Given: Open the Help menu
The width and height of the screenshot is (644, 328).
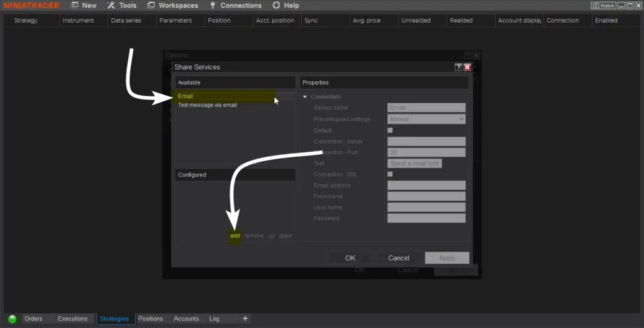Looking at the screenshot, I should point(286,5).
